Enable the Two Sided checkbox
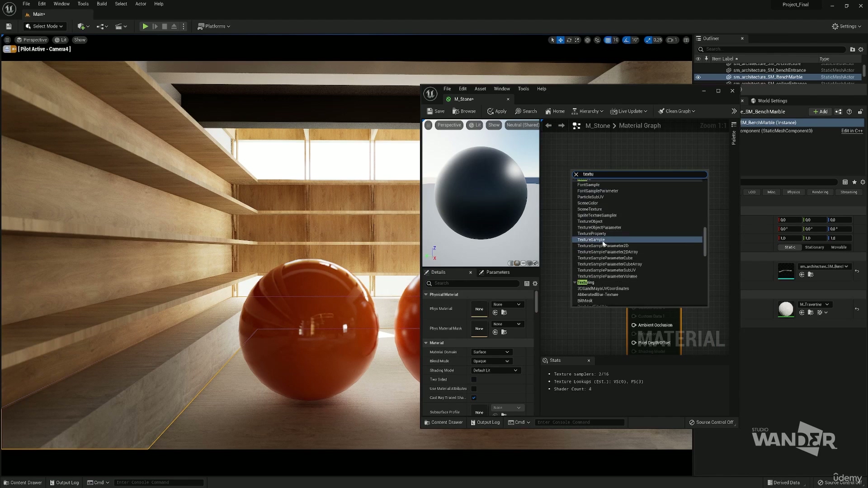 point(474,380)
